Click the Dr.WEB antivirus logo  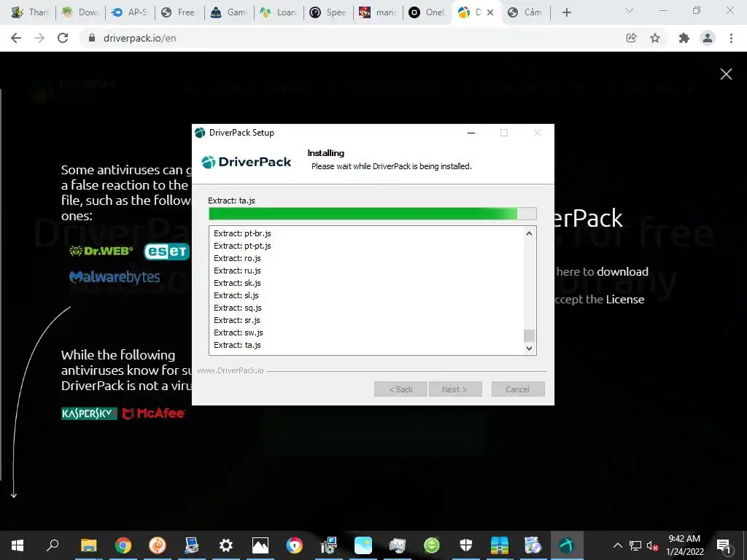click(101, 251)
